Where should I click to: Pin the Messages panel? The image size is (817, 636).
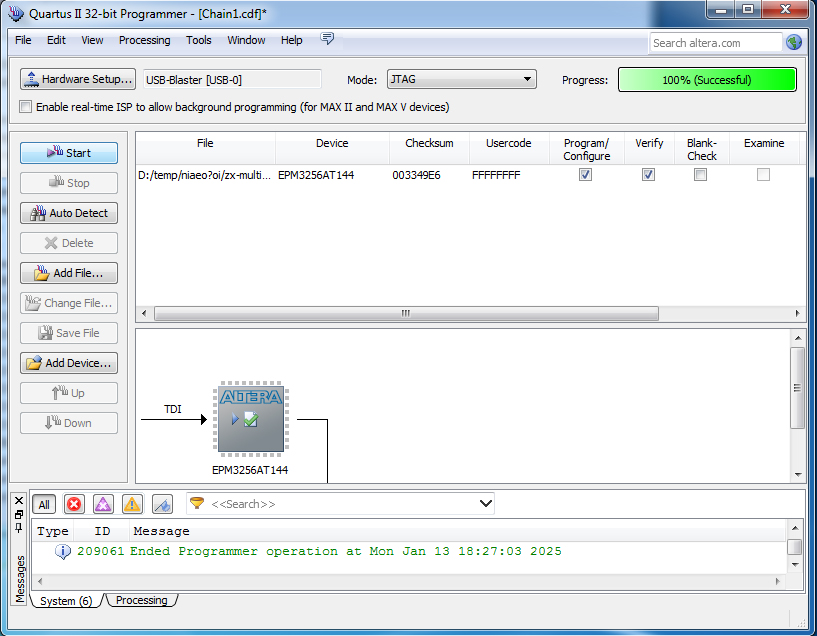[x=19, y=528]
